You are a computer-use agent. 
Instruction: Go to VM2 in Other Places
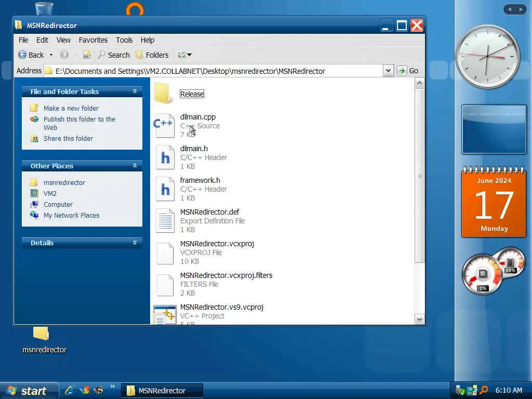coord(50,193)
